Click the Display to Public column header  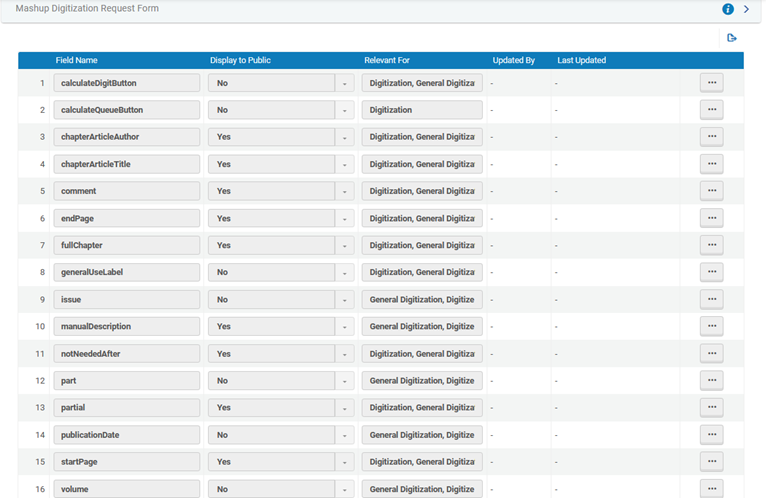(x=240, y=60)
